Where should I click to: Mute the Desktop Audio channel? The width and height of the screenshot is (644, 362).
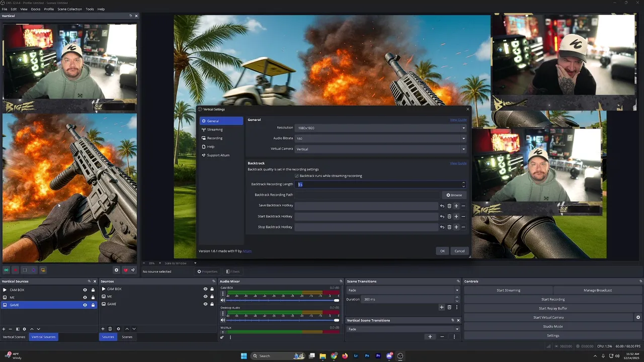click(x=223, y=320)
